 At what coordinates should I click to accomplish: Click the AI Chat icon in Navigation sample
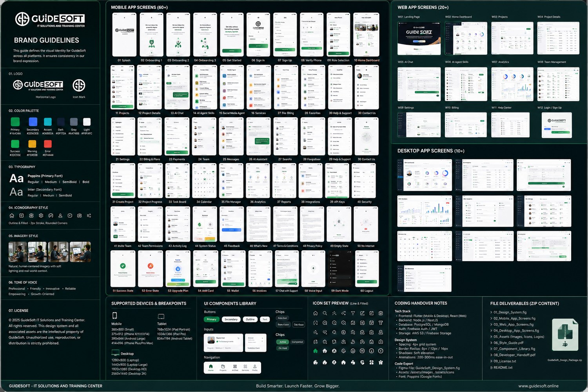pyautogui.click(x=235, y=367)
